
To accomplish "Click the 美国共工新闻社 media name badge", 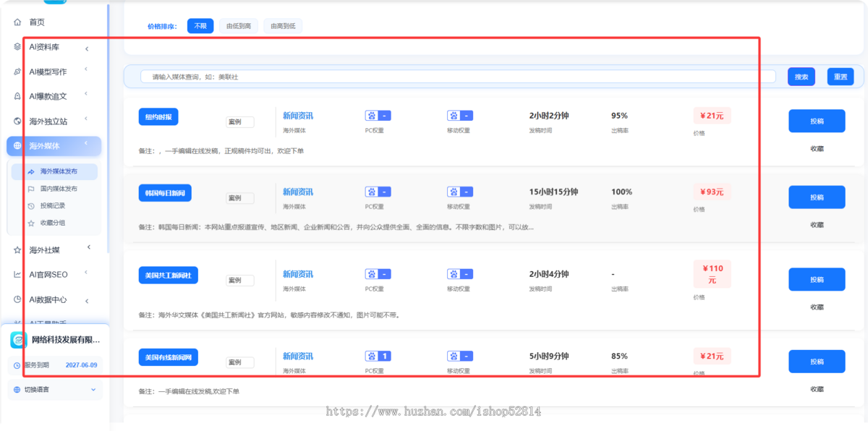I will pyautogui.click(x=169, y=276).
